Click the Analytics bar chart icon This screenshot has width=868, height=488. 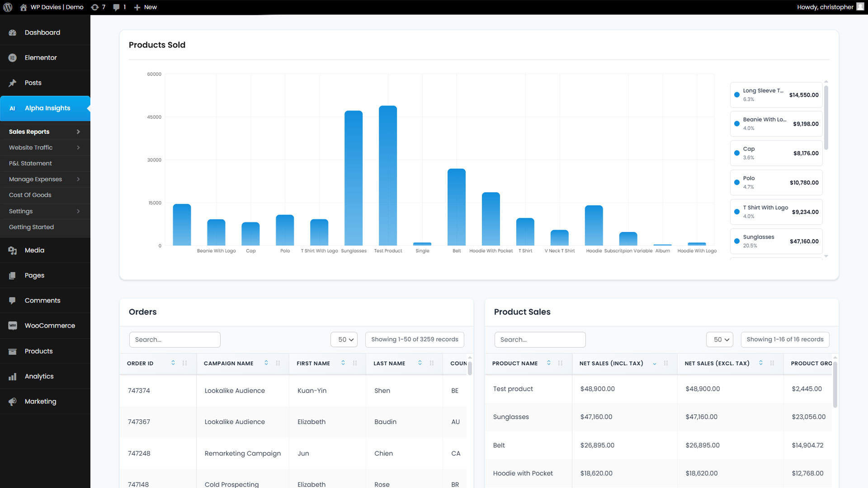(13, 376)
